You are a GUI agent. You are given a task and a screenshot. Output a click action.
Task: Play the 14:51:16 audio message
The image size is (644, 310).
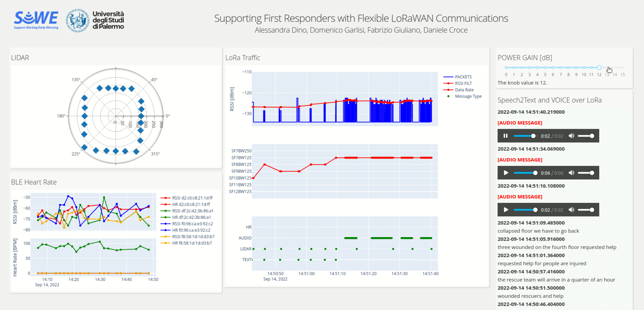click(x=506, y=210)
